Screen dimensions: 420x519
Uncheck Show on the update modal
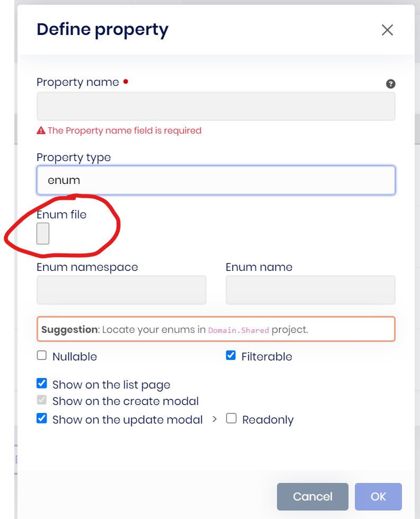coord(42,418)
